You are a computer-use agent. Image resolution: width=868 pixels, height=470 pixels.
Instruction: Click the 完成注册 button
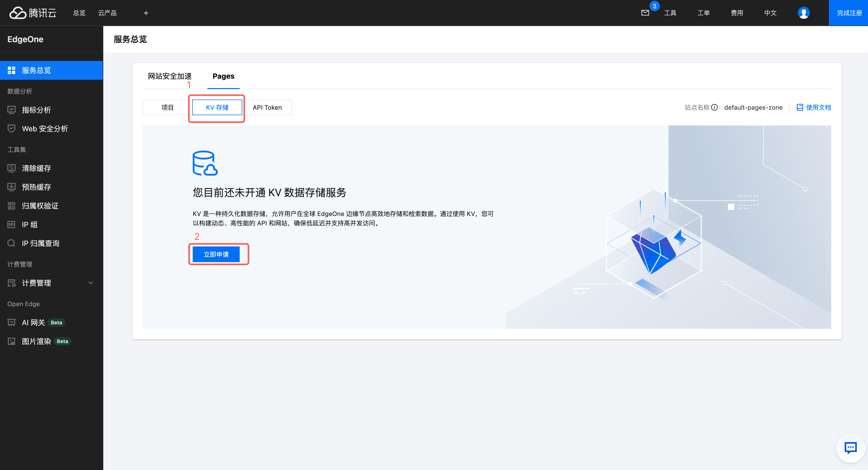click(x=849, y=13)
